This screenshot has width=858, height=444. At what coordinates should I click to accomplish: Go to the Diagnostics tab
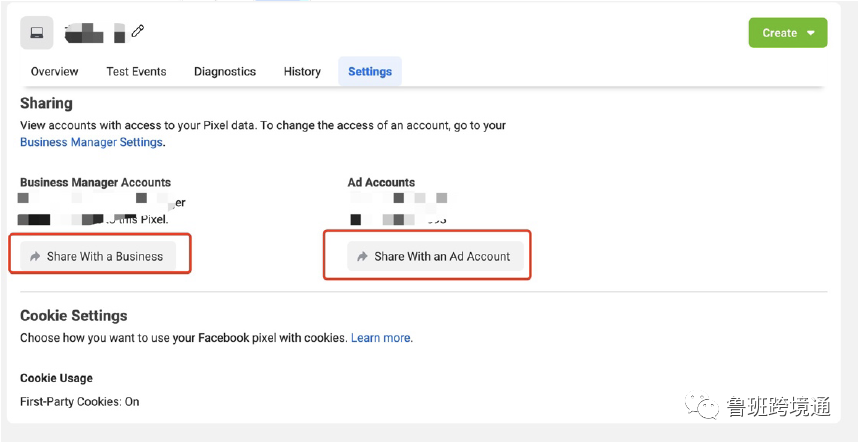coord(225,72)
